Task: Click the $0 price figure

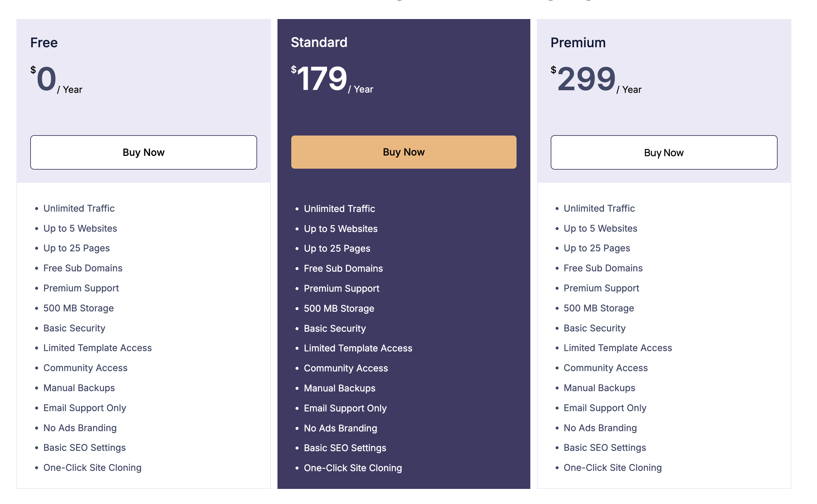Action: pyautogui.click(x=46, y=79)
